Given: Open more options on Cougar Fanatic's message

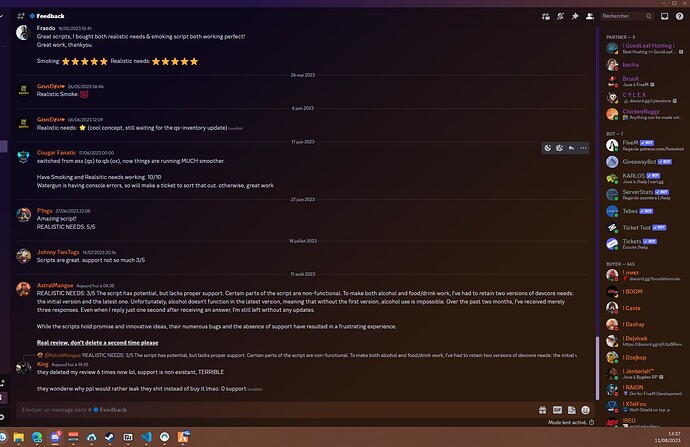Looking at the screenshot, I should pos(583,148).
